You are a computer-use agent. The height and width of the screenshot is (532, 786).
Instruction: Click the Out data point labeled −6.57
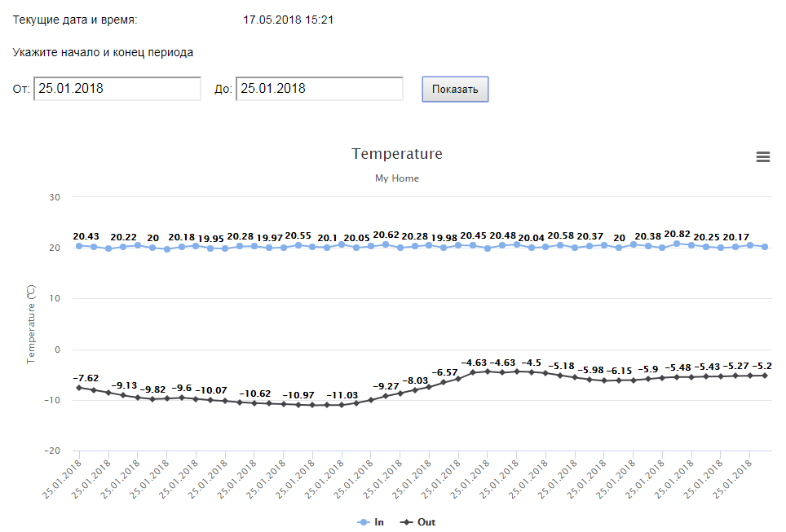point(444,382)
